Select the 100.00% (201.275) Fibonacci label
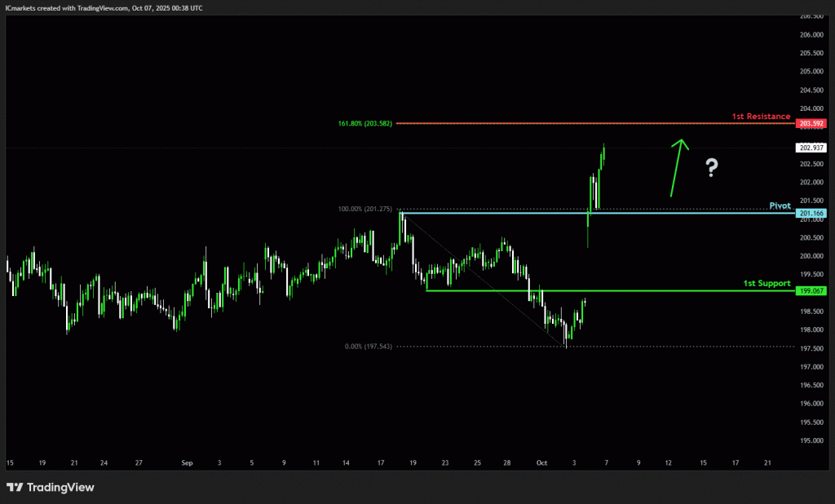The image size is (835, 504). point(365,210)
